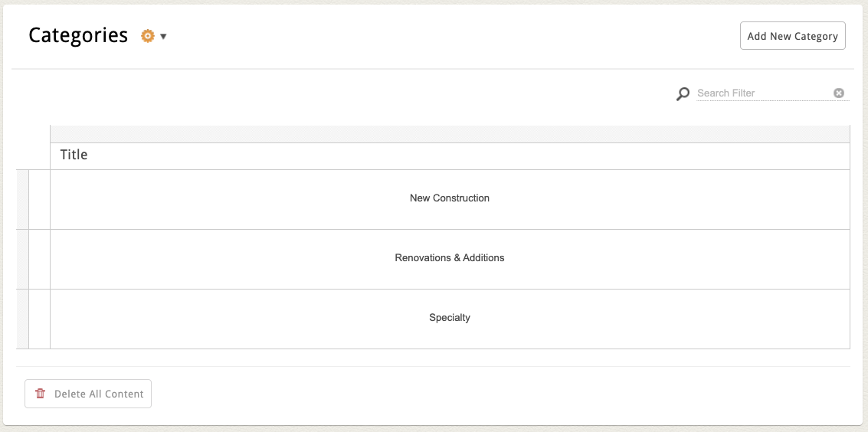Click the Categories page heading

(x=78, y=36)
